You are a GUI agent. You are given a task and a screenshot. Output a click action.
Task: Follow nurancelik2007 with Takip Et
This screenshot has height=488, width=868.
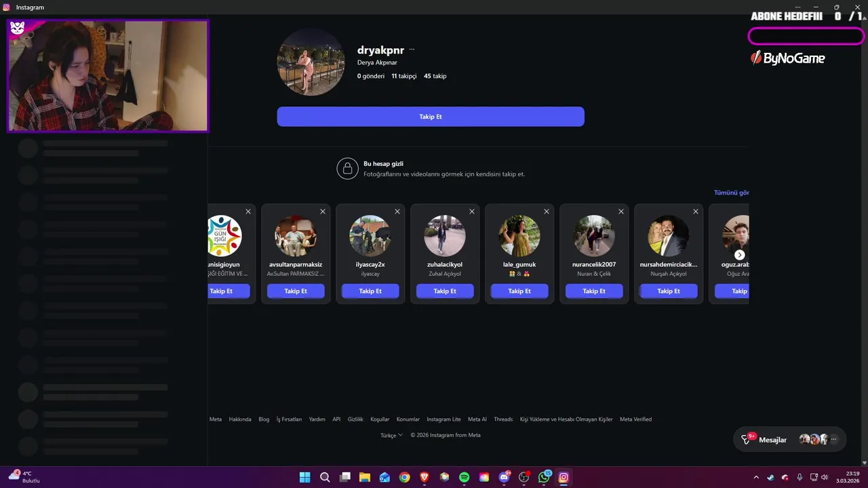coord(594,291)
